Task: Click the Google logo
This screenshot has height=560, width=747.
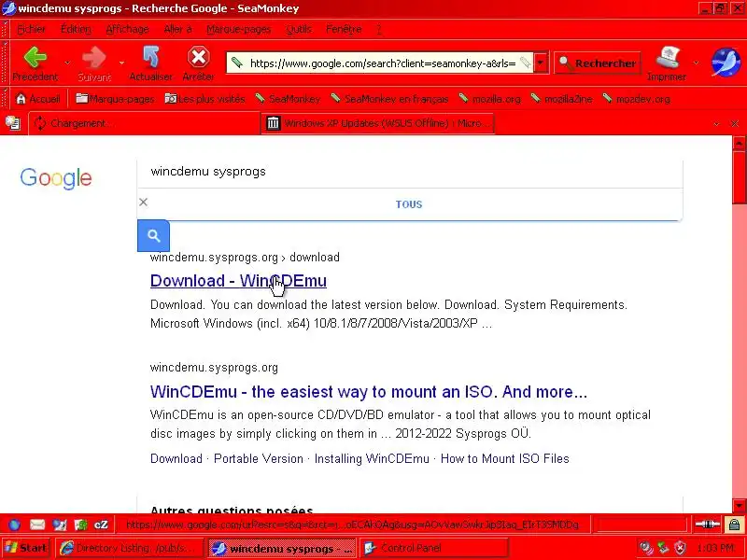Action: tap(56, 178)
